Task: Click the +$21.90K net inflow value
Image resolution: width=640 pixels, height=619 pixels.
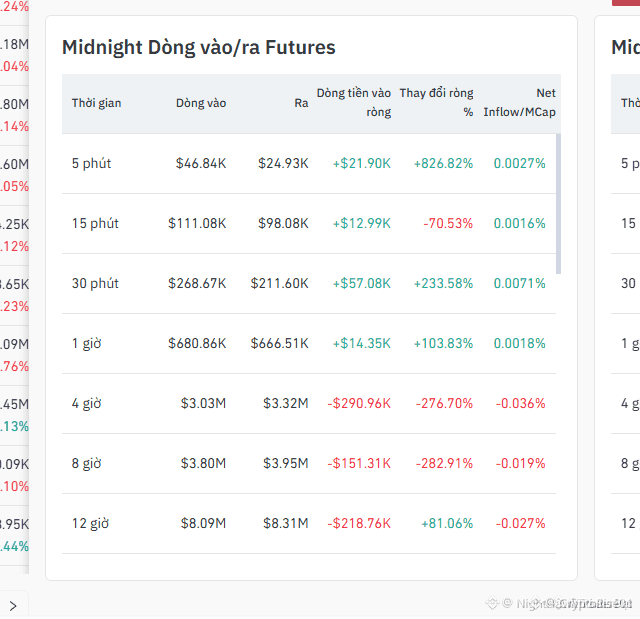Action: click(x=362, y=164)
